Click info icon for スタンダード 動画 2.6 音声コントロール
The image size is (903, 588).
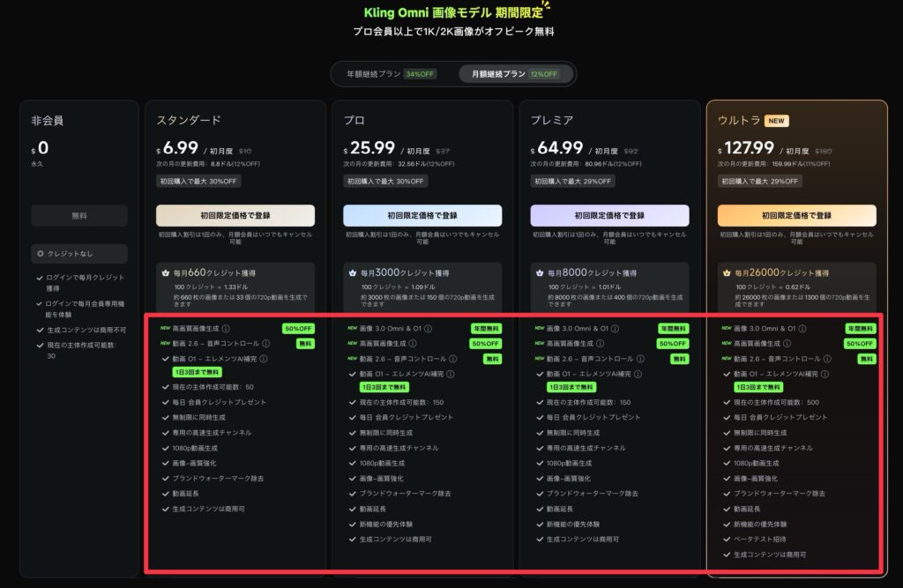pyautogui.click(x=267, y=344)
